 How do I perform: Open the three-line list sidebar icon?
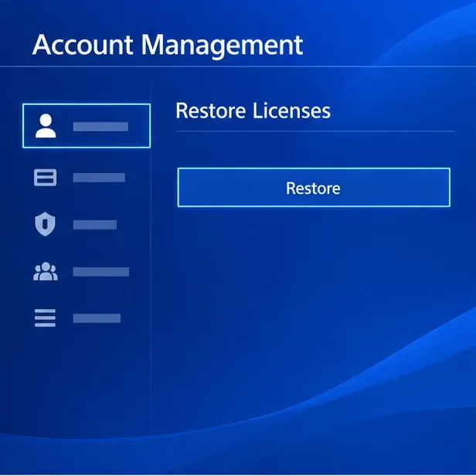45,318
